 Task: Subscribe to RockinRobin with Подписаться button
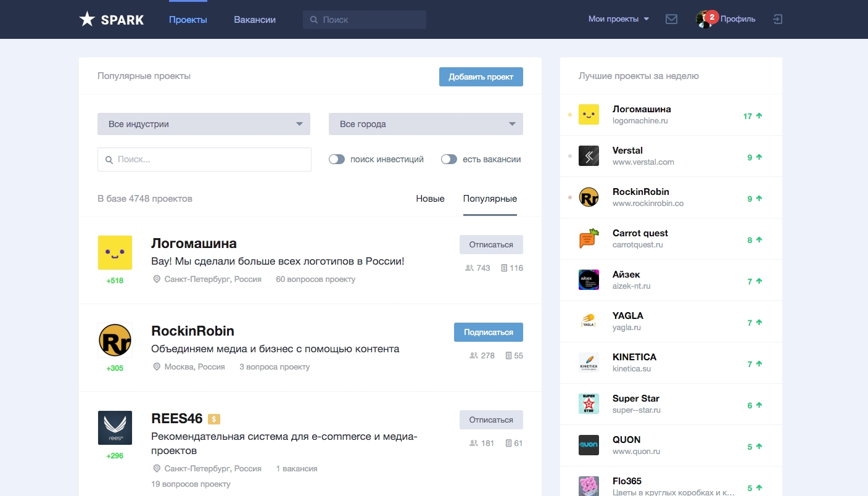click(x=488, y=332)
